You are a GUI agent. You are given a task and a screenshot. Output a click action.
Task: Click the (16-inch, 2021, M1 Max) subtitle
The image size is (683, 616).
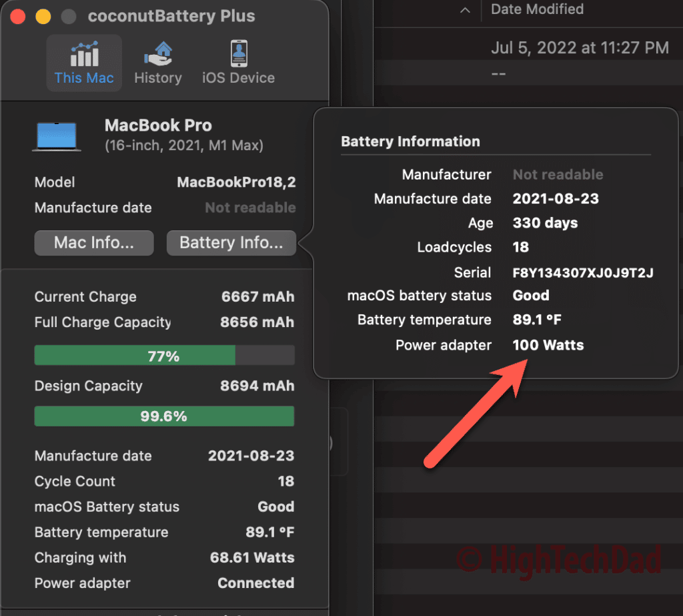(x=184, y=145)
